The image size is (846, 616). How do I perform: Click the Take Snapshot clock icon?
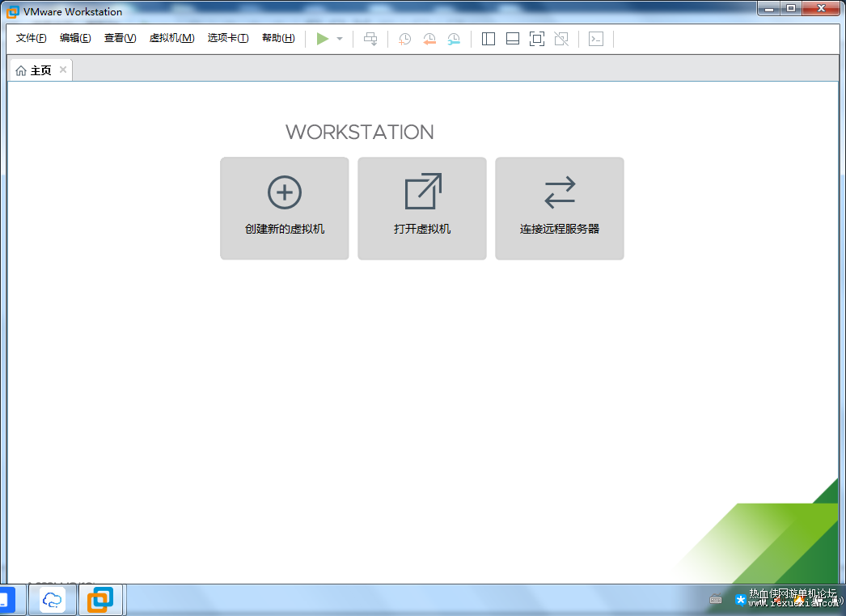coord(404,39)
